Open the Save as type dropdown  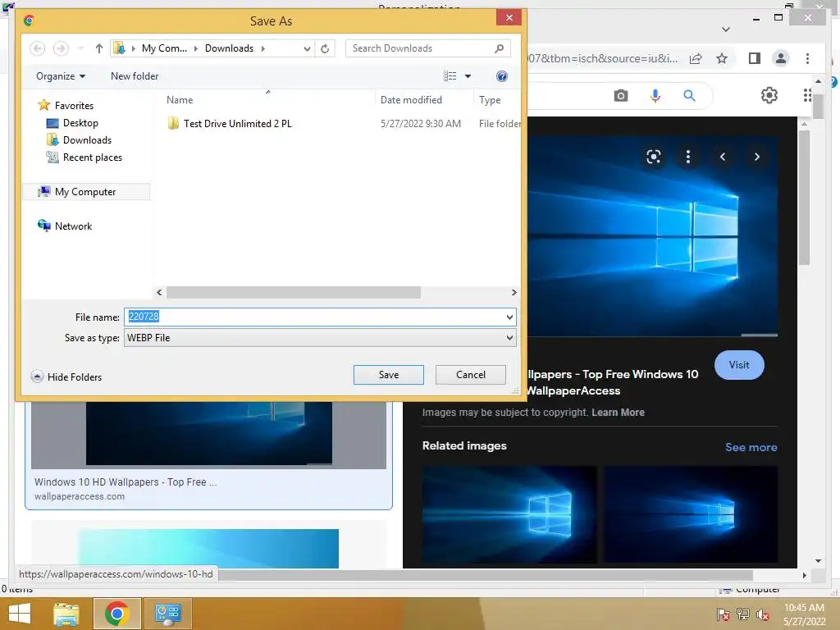click(x=320, y=338)
